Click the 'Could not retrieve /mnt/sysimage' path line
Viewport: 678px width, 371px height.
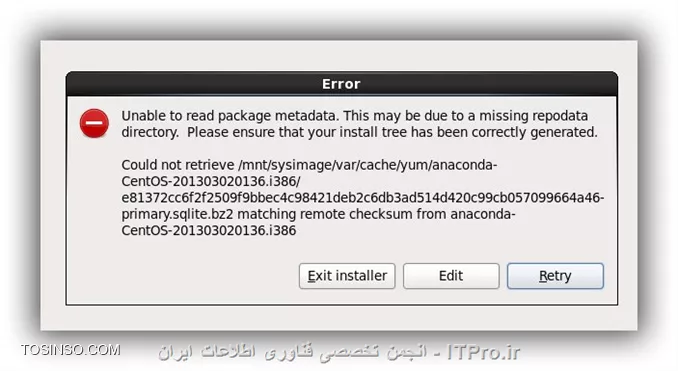click(x=309, y=165)
